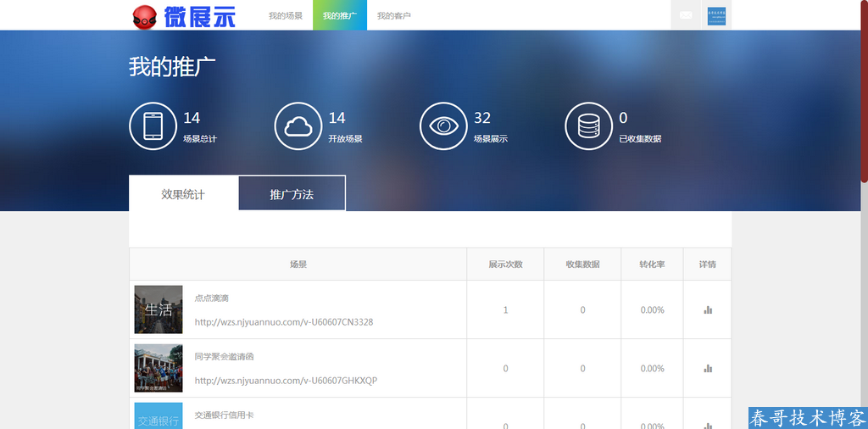The width and height of the screenshot is (868, 429).
Task: Click the red 微展示 logo icon
Action: point(145,17)
